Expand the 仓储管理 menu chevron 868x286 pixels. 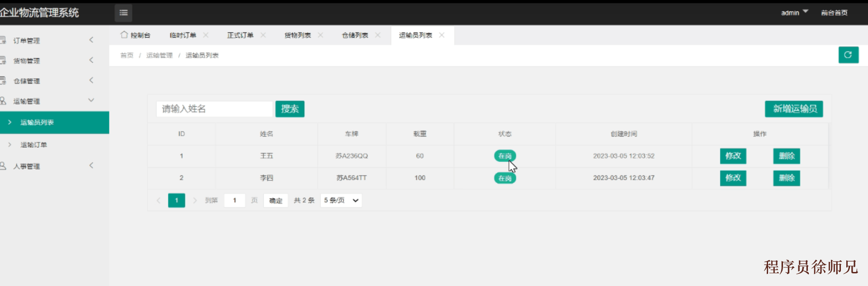point(91,80)
